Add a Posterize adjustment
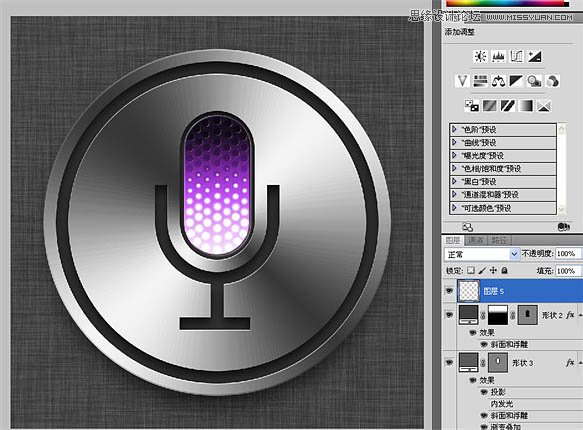583x430 pixels. pyautogui.click(x=489, y=106)
